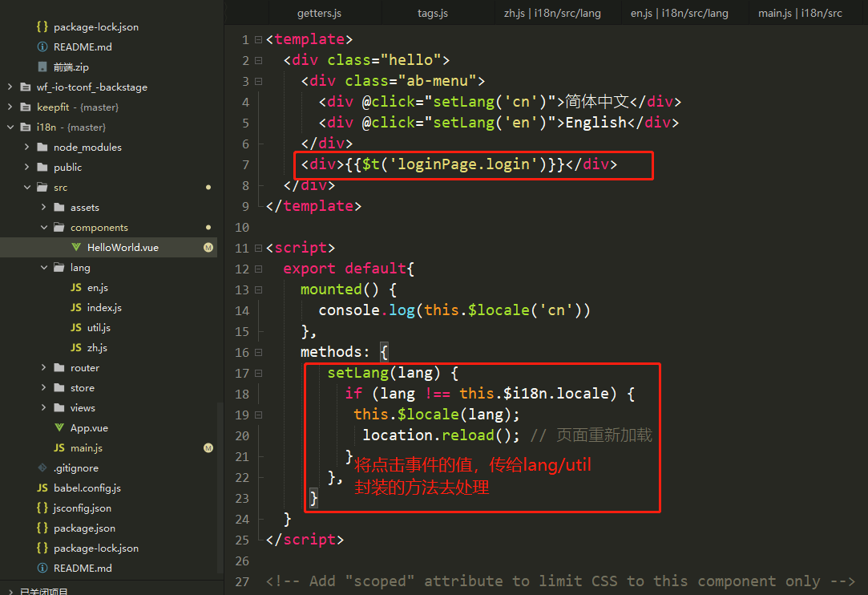Click the $t('loginPage.login') expression
Viewport: 868px width, 595px height.
pyautogui.click(x=454, y=164)
